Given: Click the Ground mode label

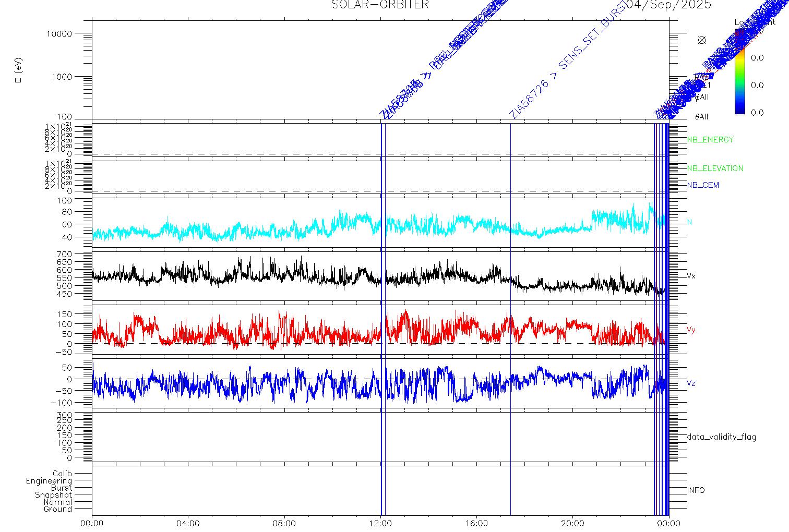Looking at the screenshot, I should pyautogui.click(x=58, y=509).
